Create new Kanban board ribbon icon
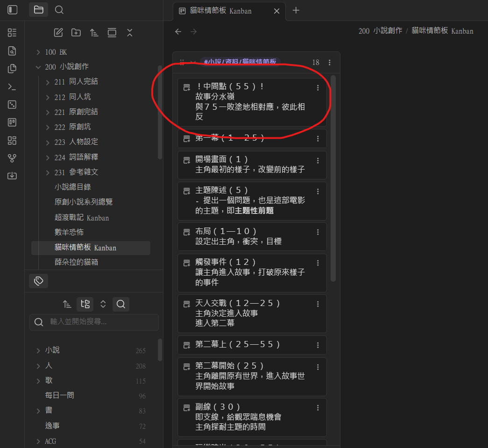Viewport: 488px width, 448px height. 12,122
